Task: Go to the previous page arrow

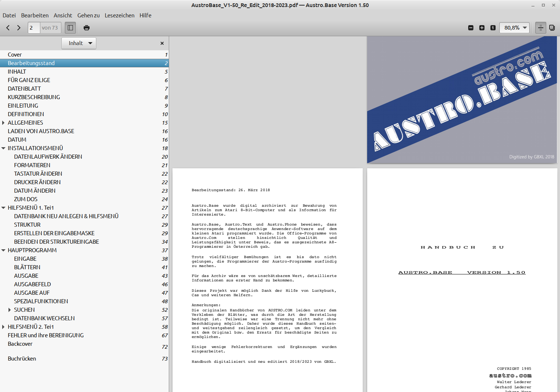Action: point(8,28)
